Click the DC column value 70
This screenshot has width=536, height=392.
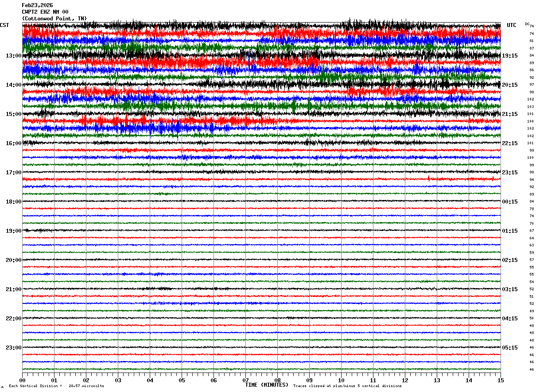coord(532,223)
